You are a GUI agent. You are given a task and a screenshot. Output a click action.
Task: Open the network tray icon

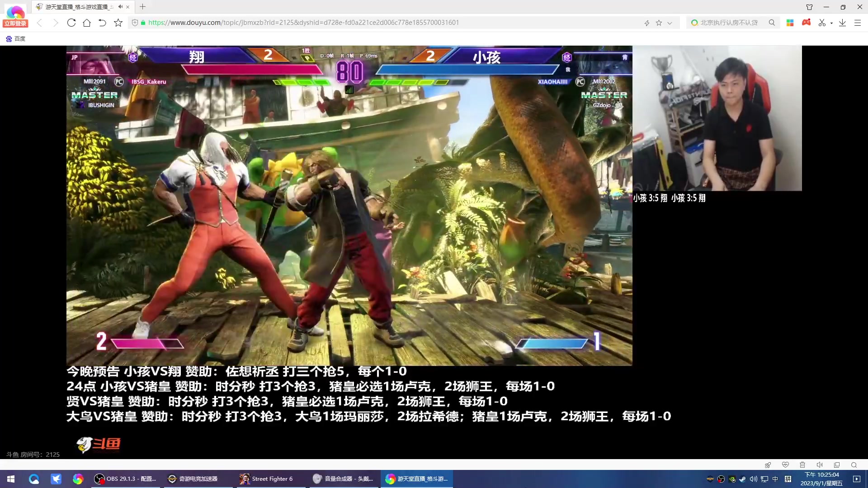pyautogui.click(x=764, y=479)
